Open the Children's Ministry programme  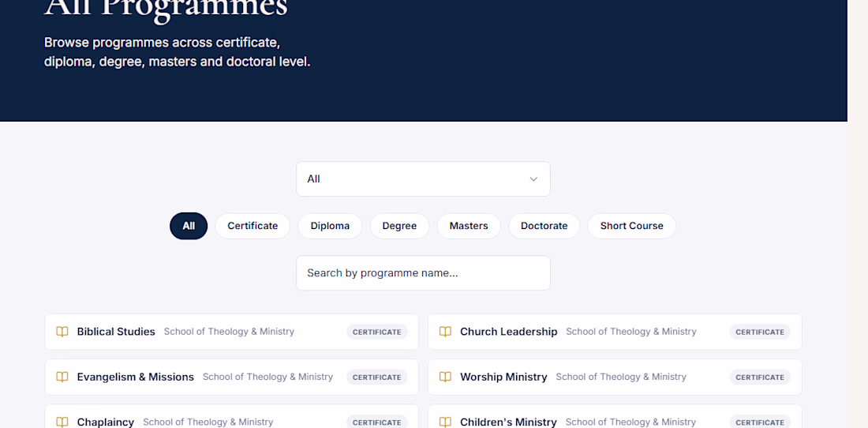click(x=615, y=416)
